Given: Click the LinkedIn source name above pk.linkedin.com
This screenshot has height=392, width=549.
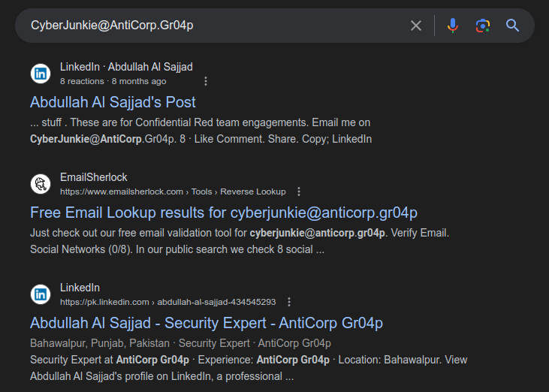Looking at the screenshot, I should (80, 288).
